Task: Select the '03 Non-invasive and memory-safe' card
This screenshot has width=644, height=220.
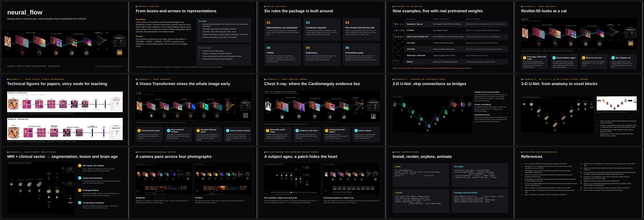Action: [361, 29]
